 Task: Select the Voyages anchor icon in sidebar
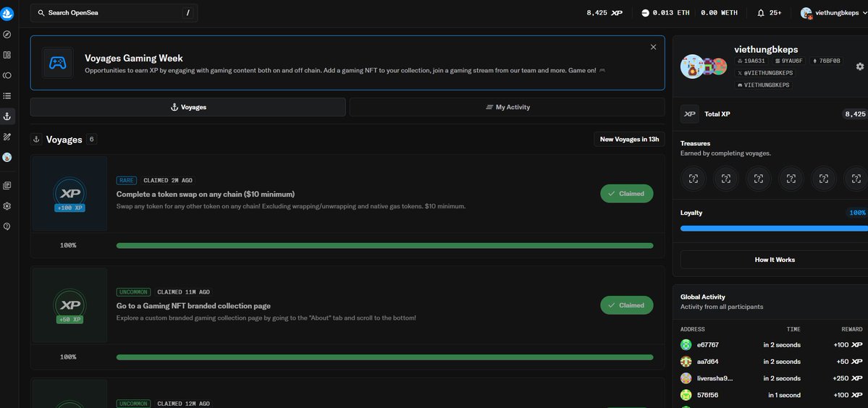coord(7,116)
